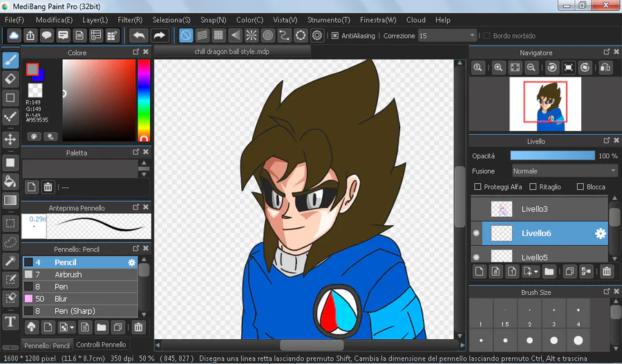The image size is (622, 364).
Task: Delete the selected layer with trash icon
Action: 607,271
